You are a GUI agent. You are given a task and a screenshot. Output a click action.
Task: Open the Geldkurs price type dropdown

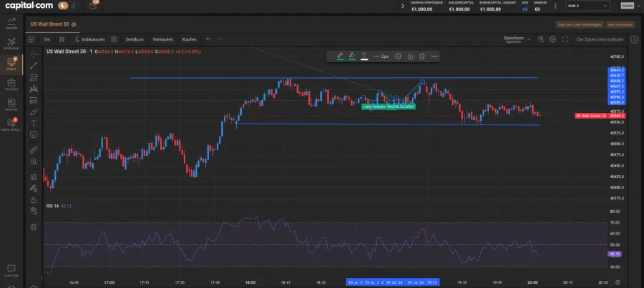[135, 39]
